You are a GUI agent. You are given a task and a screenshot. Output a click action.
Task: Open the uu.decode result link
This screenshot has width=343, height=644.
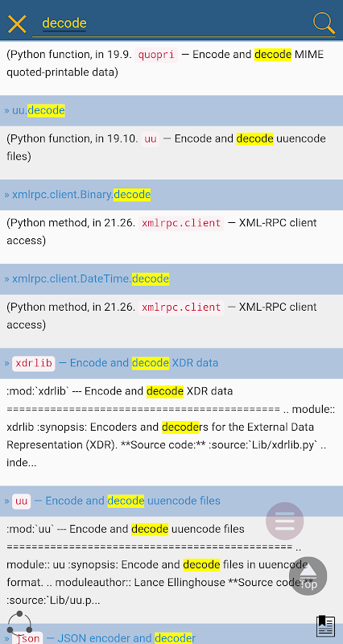pos(35,110)
